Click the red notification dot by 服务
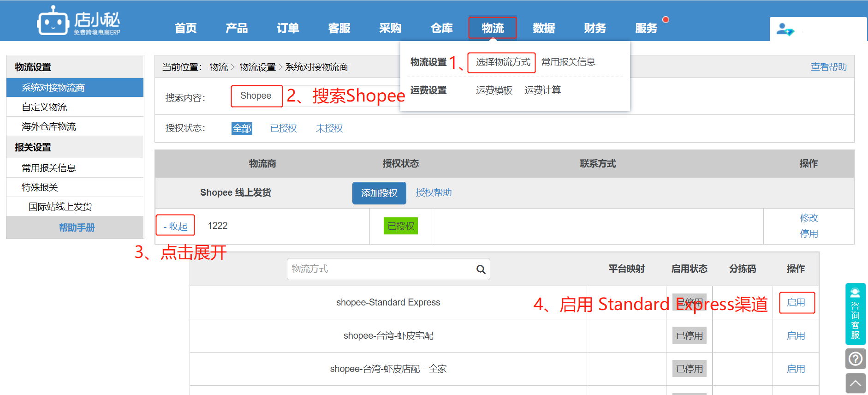 666,19
